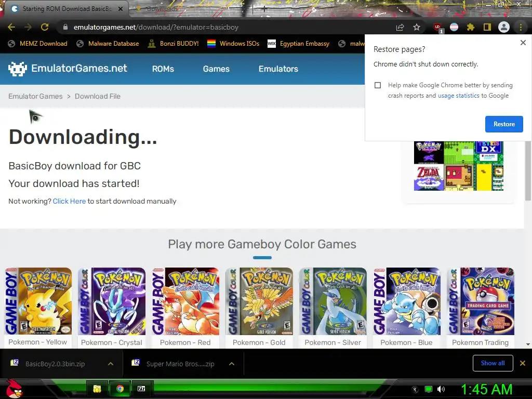Open the Bonzi BUDDY! bookmark
The width and height of the screenshot is (532, 399).
174,44
